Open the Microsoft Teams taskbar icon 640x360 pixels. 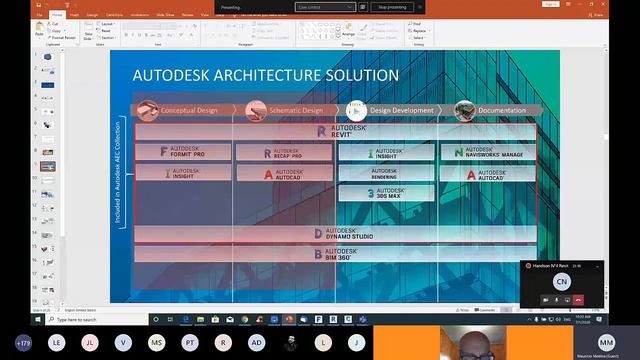(x=362, y=320)
